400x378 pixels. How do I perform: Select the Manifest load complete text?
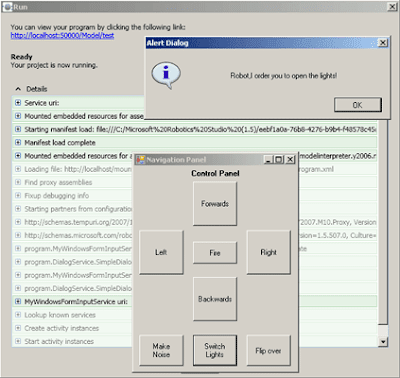pyautogui.click(x=60, y=143)
